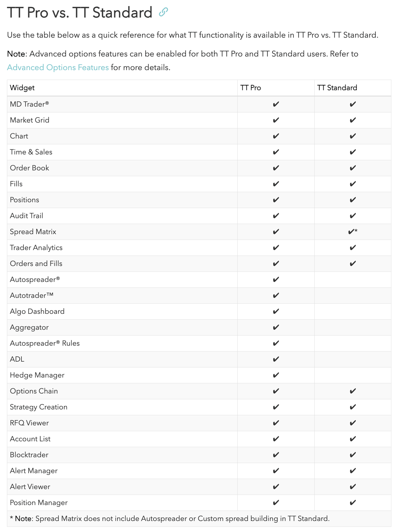This screenshot has width=396, height=532.
Task: Click the Widget column header
Action: pyautogui.click(x=22, y=88)
